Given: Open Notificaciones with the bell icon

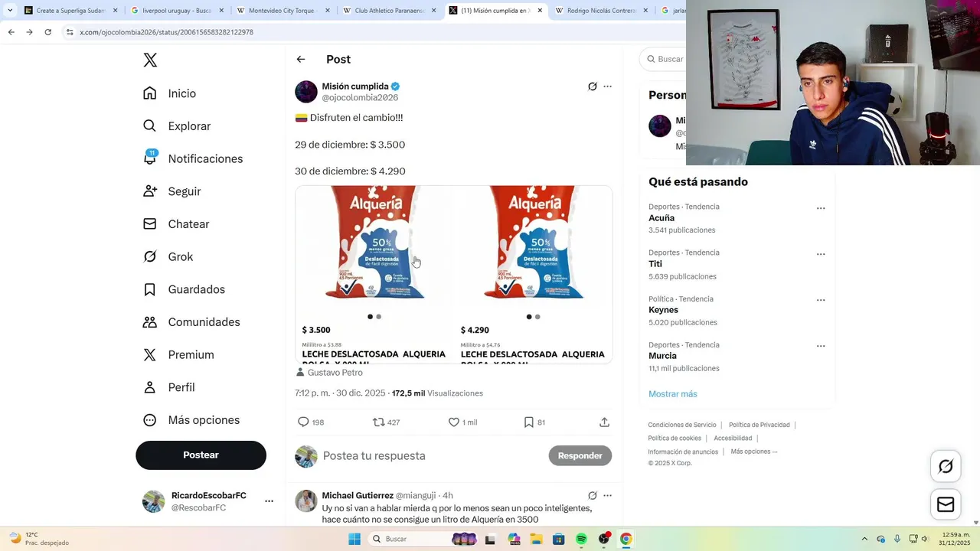Looking at the screenshot, I should point(150,158).
